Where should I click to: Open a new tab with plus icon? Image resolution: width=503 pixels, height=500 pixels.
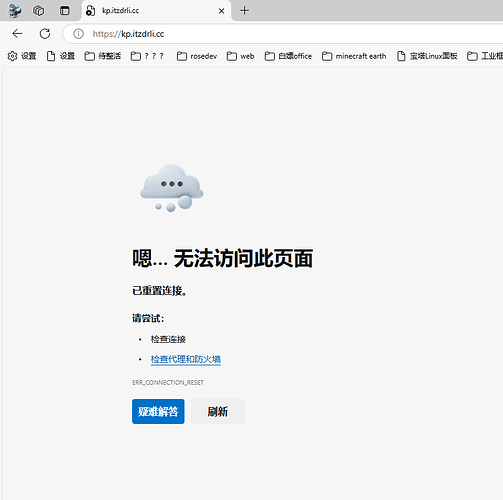244,11
